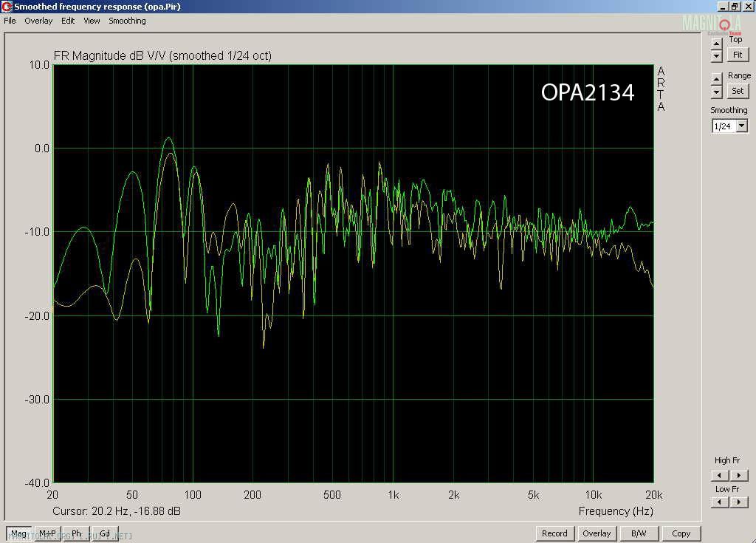Click the '0.0' magnitude axis label

[x=42, y=148]
